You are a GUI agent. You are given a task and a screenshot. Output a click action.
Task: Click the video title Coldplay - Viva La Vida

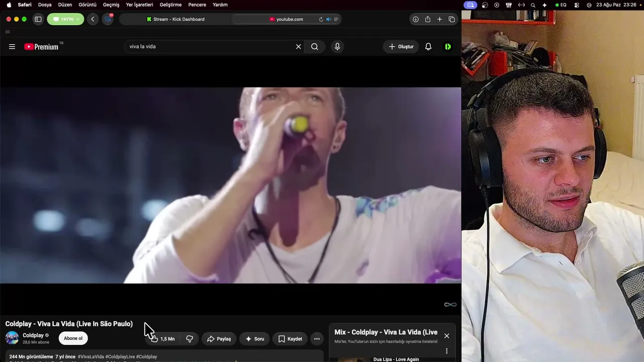(x=69, y=324)
